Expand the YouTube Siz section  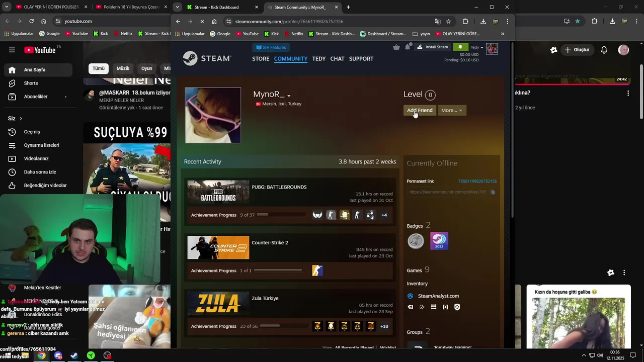click(15, 119)
